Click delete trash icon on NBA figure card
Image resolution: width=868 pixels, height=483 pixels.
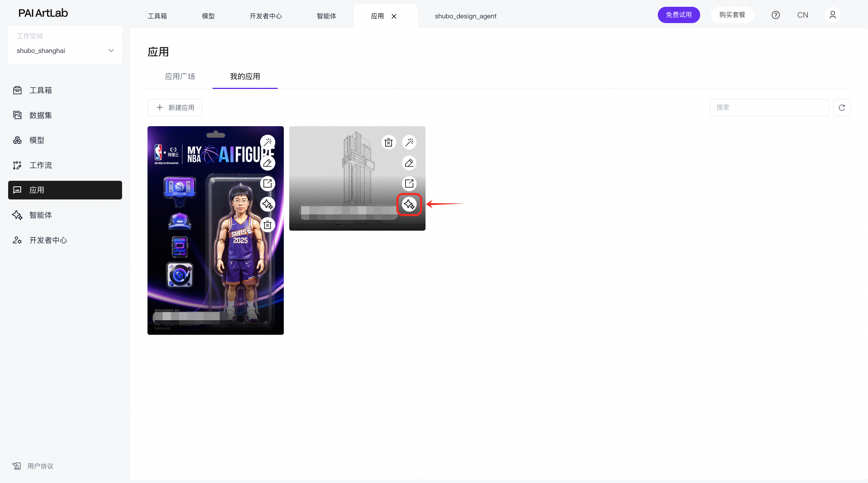268,225
